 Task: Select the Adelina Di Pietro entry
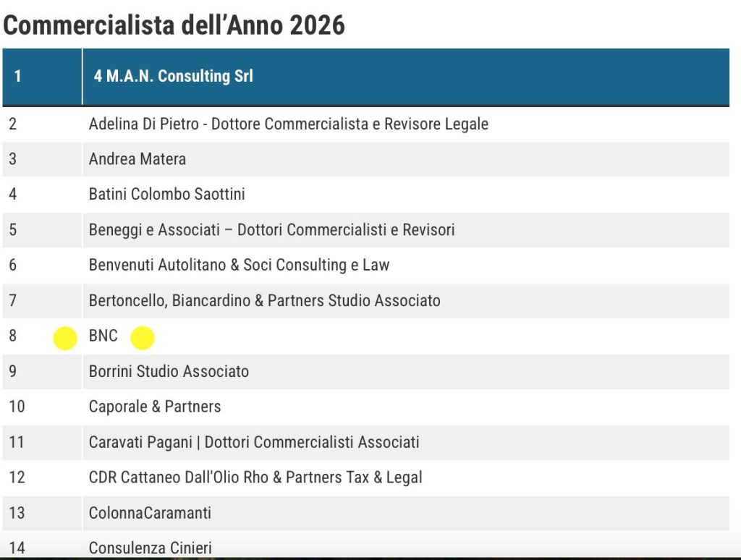(288, 124)
